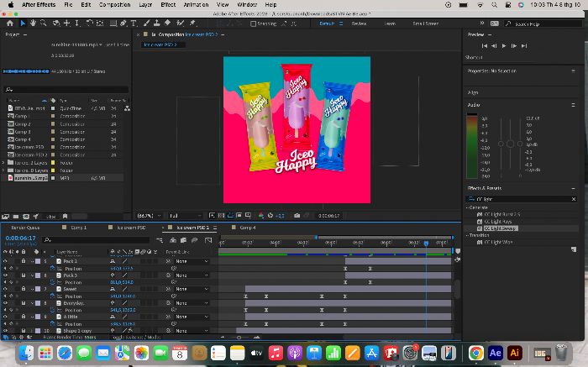Toggle the lock on A little layer
Viewport: 588px width, 367px height.
(x=24, y=317)
